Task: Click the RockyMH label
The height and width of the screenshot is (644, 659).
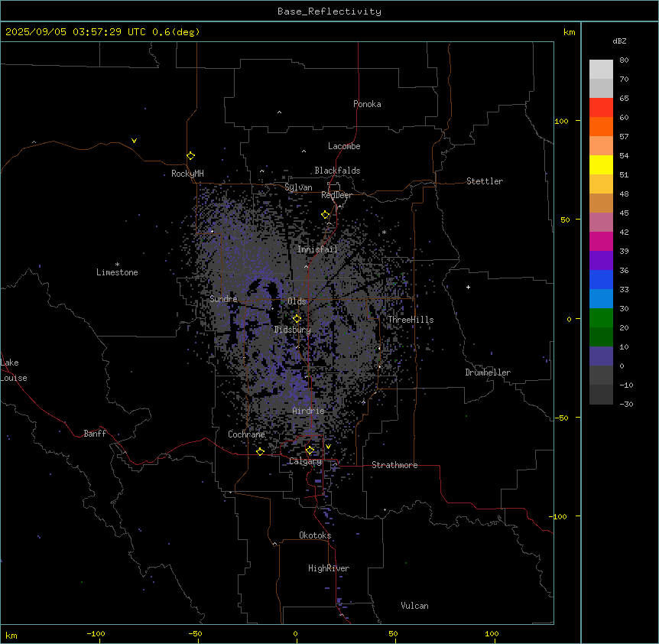Action: pyautogui.click(x=187, y=174)
